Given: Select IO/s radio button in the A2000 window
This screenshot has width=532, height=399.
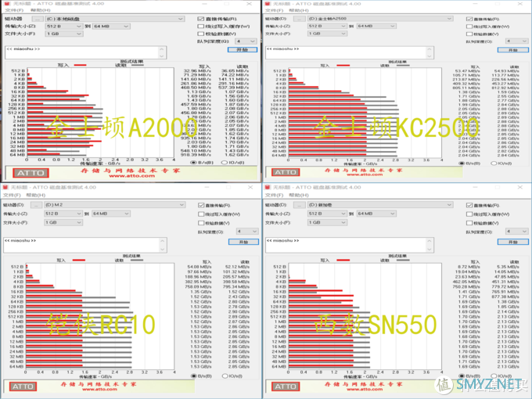Looking at the screenshot, I should coord(224,163).
